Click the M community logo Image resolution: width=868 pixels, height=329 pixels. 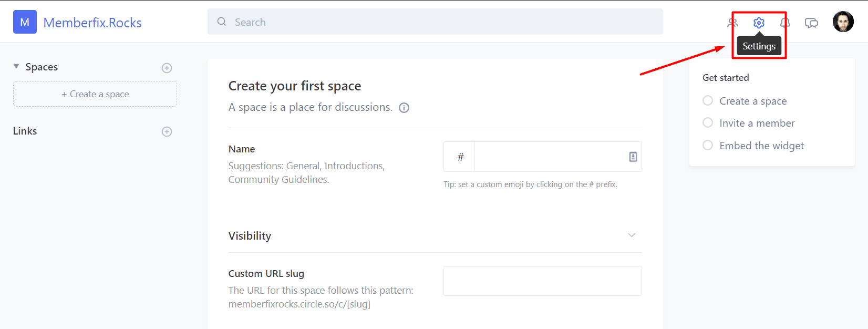click(25, 22)
